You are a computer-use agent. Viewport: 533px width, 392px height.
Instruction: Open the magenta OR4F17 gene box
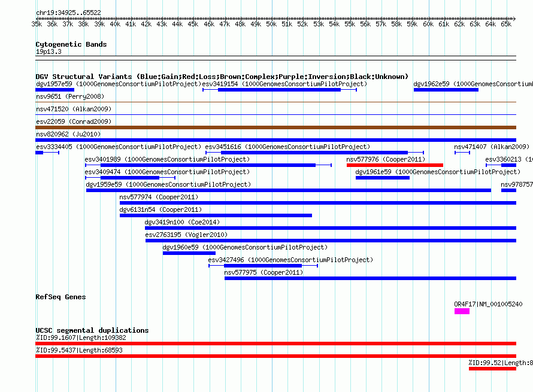coord(462,311)
